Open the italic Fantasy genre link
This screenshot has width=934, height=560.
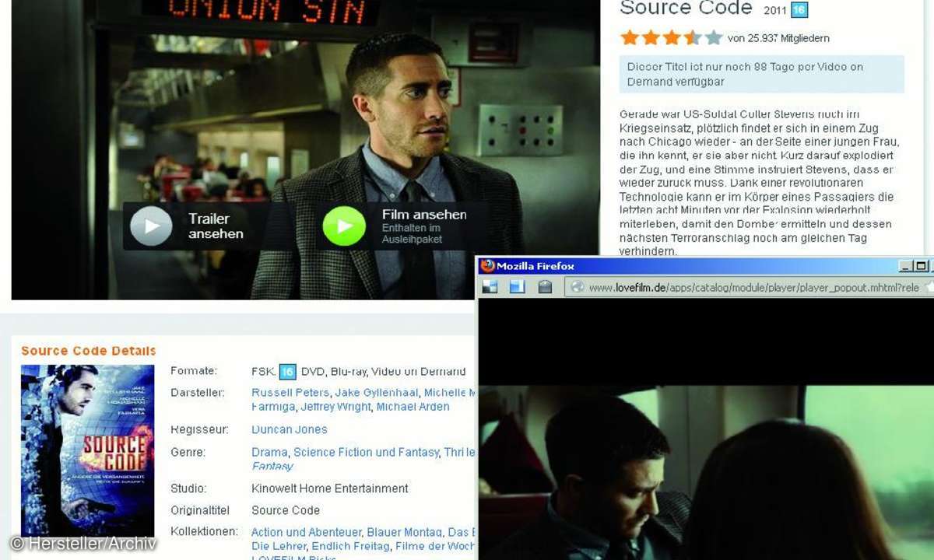click(272, 466)
